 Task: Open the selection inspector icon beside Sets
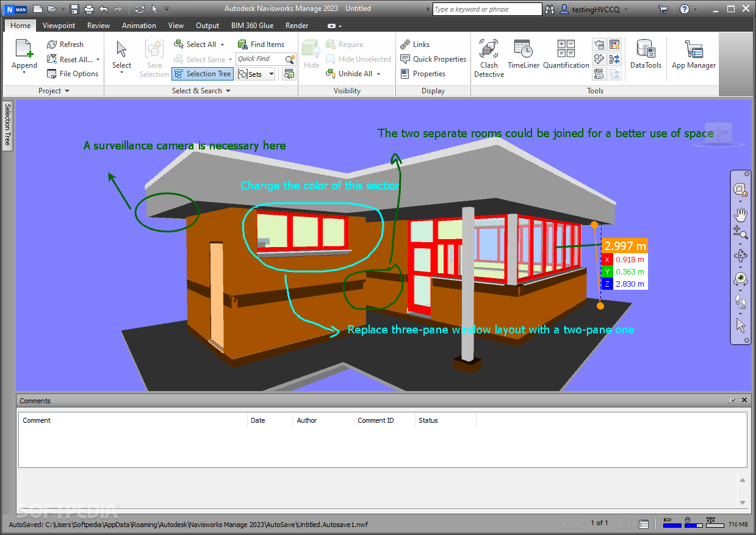coord(289,74)
